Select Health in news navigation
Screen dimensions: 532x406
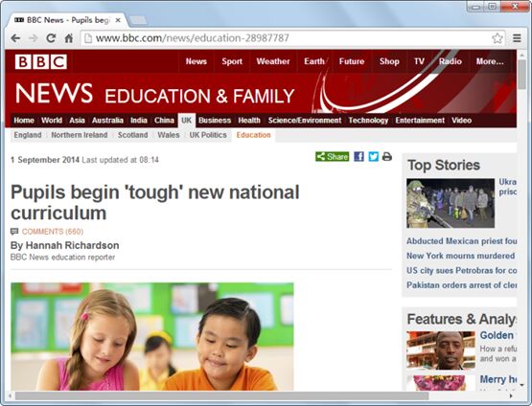[249, 121]
